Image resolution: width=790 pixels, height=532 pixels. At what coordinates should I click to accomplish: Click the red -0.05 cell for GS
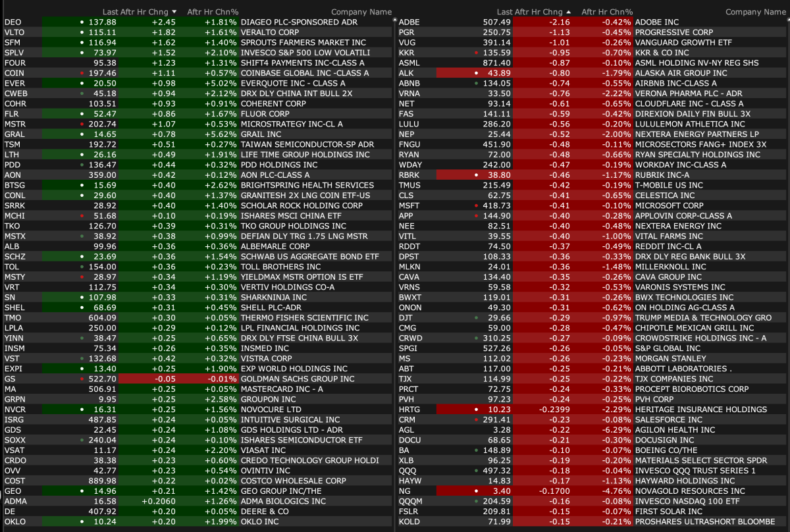click(x=166, y=379)
